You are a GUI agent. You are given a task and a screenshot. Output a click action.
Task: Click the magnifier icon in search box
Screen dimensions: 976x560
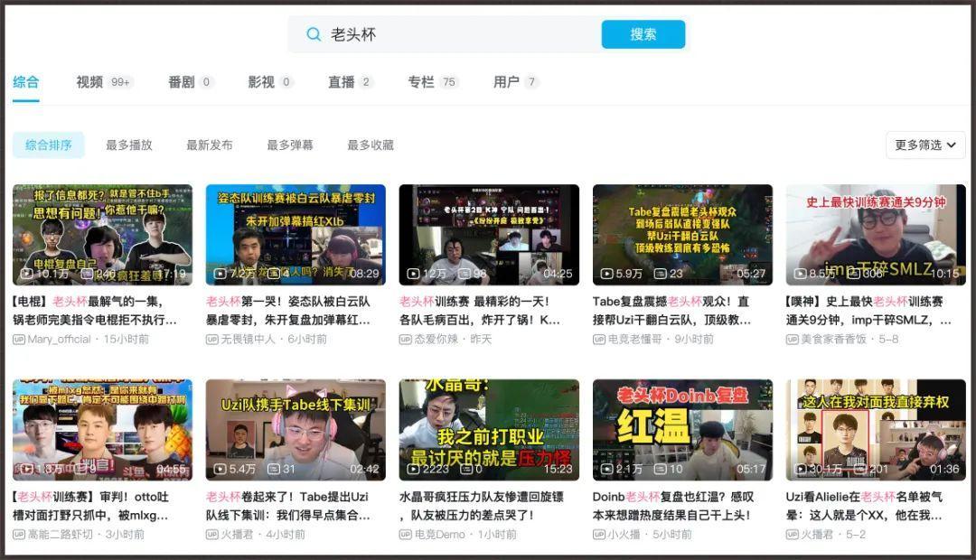coord(314,34)
